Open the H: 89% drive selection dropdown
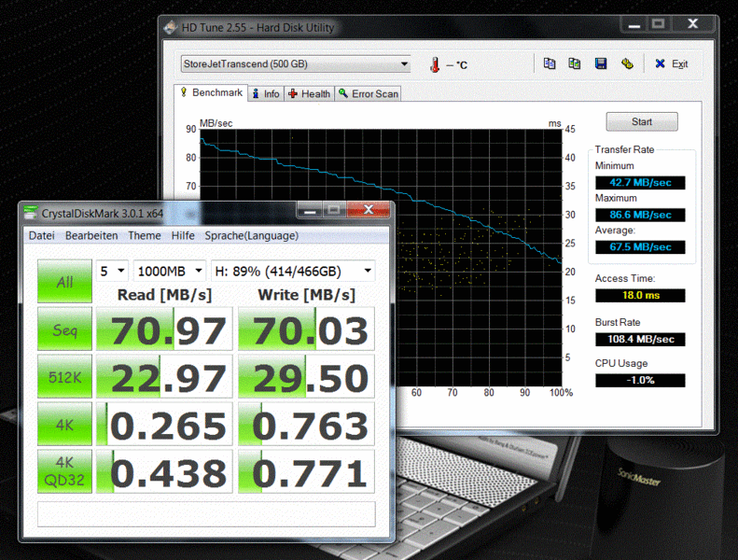This screenshot has width=738, height=560. [293, 271]
